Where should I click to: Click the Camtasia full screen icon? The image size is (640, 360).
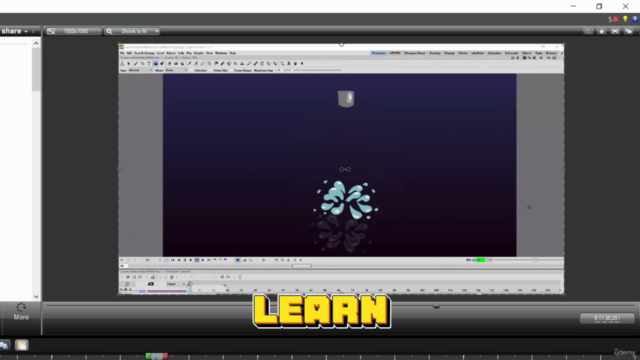(615, 31)
